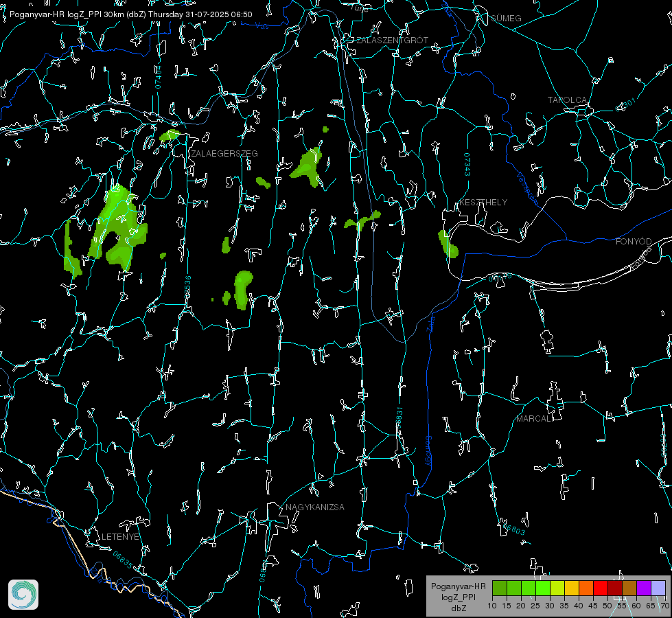Click the ZALAEGERSZEG city label
Viewport: 672px width, 618px height.
[x=224, y=153]
